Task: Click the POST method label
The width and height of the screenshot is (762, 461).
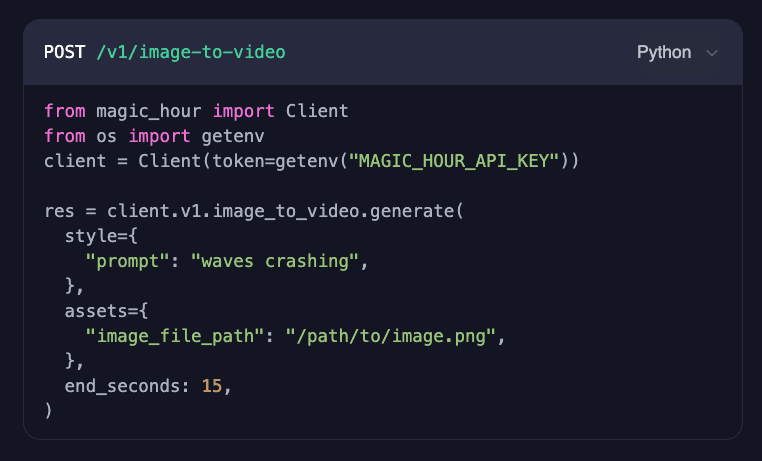Action: 65,52
